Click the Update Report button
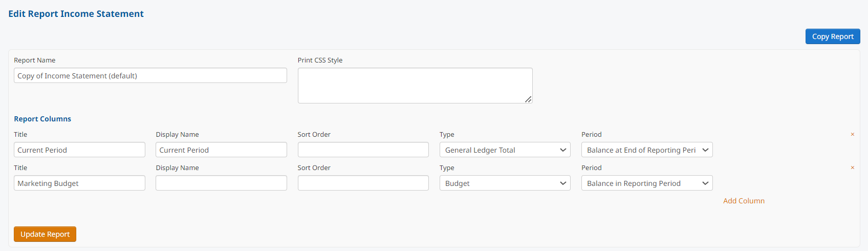 [45, 234]
